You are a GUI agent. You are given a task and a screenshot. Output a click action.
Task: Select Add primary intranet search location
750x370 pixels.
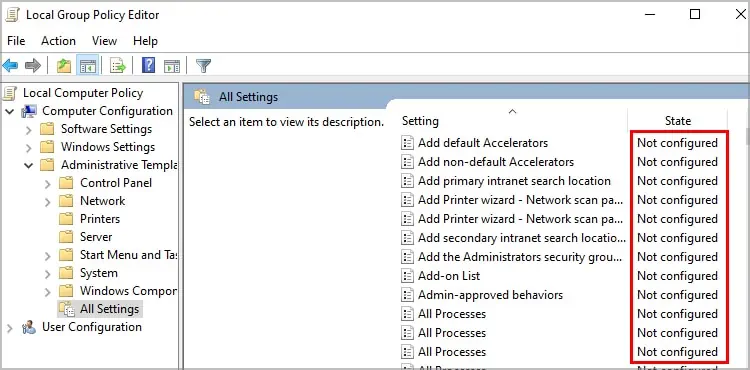(x=514, y=181)
